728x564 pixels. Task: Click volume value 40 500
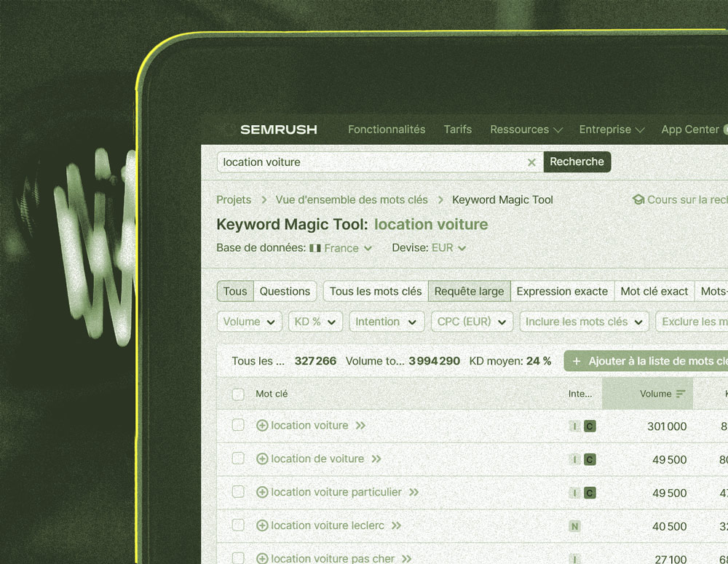(669, 527)
